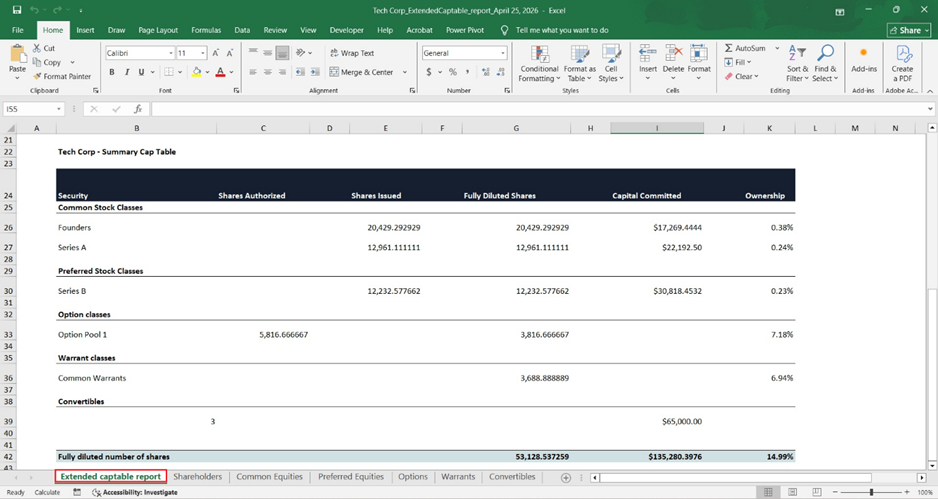Click the Format as Table icon

point(579,54)
